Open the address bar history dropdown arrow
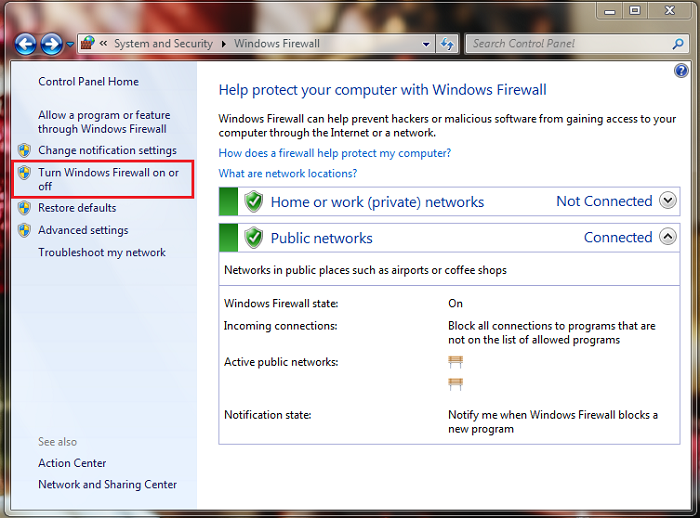The image size is (700, 518). pyautogui.click(x=427, y=44)
